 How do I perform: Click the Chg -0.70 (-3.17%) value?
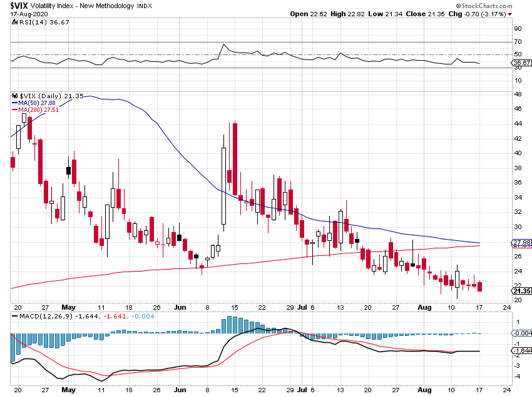click(x=477, y=14)
